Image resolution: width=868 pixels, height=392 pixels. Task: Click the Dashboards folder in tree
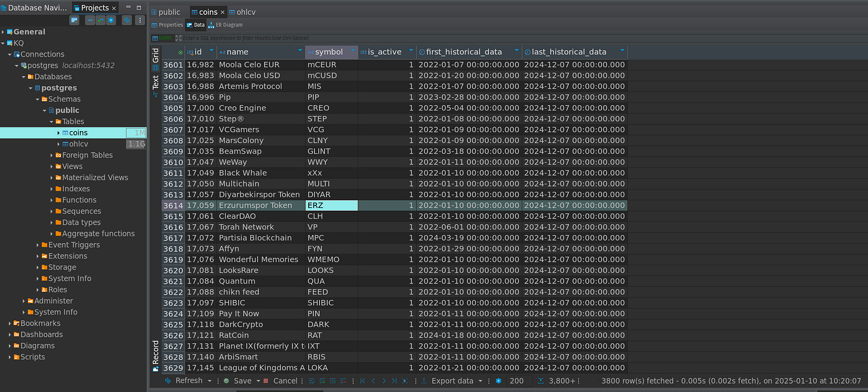(41, 334)
